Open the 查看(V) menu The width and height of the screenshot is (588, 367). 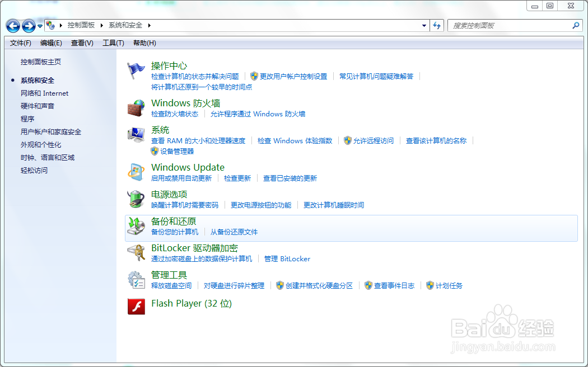click(82, 43)
